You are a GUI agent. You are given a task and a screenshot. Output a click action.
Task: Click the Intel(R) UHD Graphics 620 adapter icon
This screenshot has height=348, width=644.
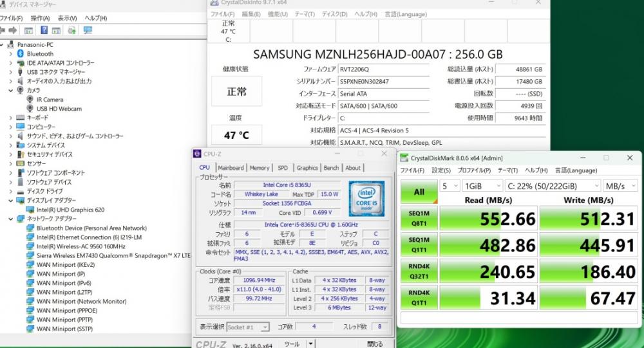[30, 210]
